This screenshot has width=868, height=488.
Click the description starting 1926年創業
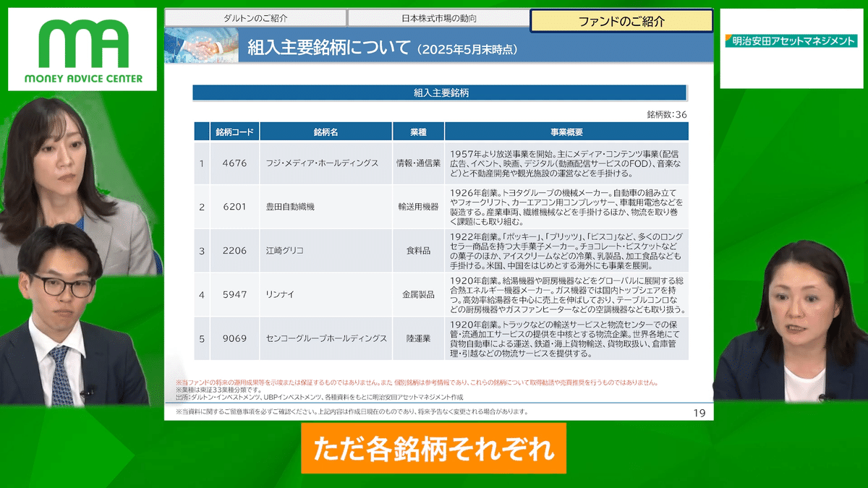coord(566,207)
